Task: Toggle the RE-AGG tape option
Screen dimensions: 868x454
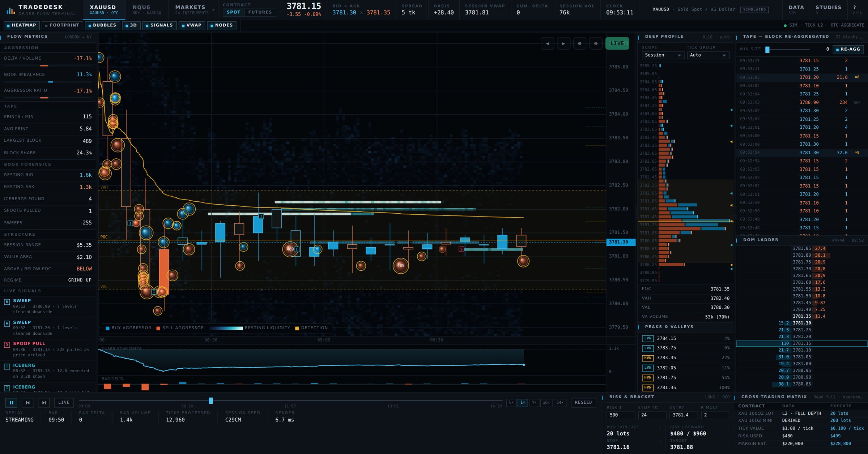Action: [848, 49]
